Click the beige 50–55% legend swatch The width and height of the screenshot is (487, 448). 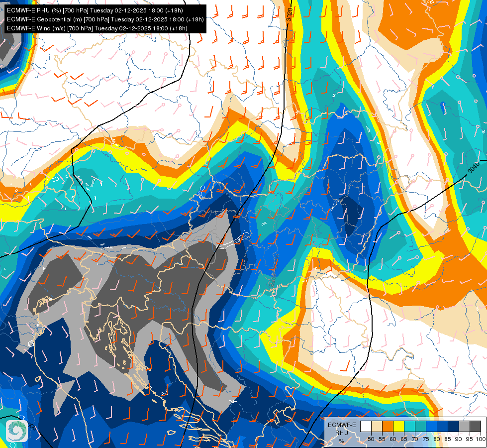click(377, 426)
